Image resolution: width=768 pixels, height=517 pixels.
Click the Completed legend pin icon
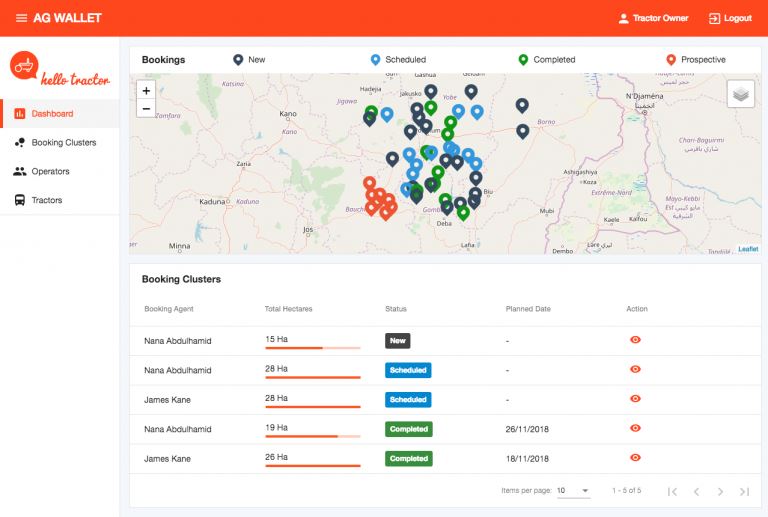point(523,60)
